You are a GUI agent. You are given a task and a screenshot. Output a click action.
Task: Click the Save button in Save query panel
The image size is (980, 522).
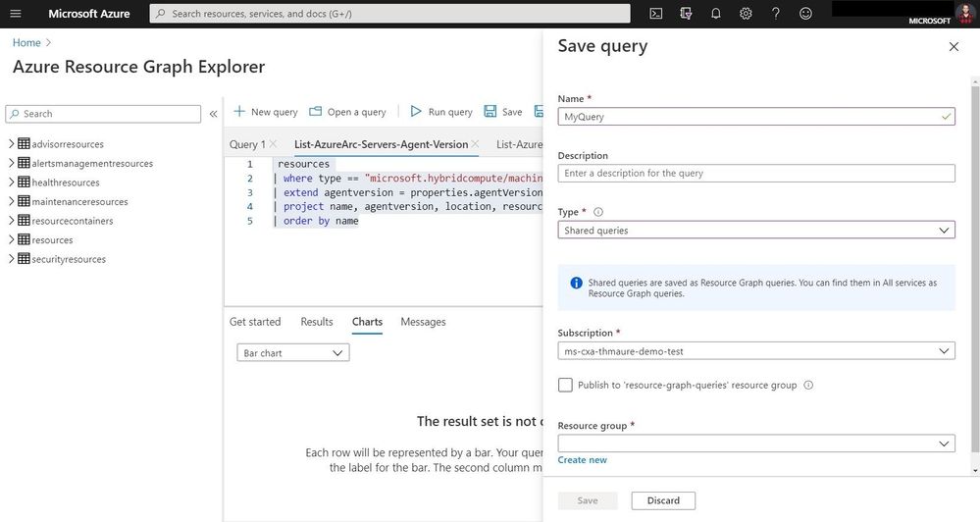click(x=588, y=500)
